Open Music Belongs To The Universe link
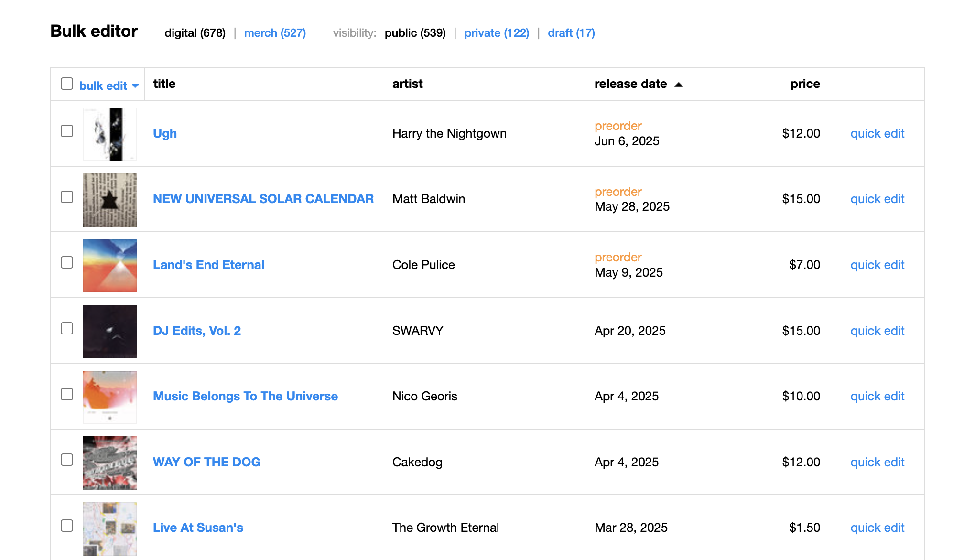The width and height of the screenshot is (975, 560). [245, 396]
